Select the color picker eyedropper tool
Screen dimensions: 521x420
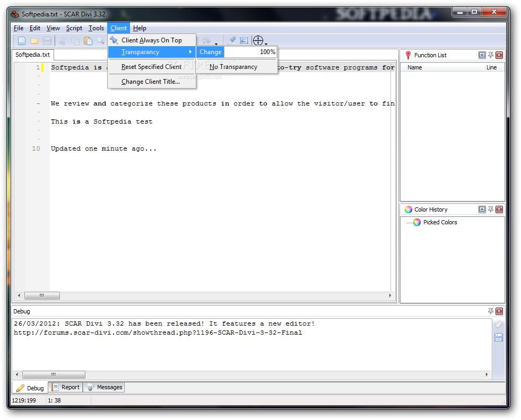231,40
